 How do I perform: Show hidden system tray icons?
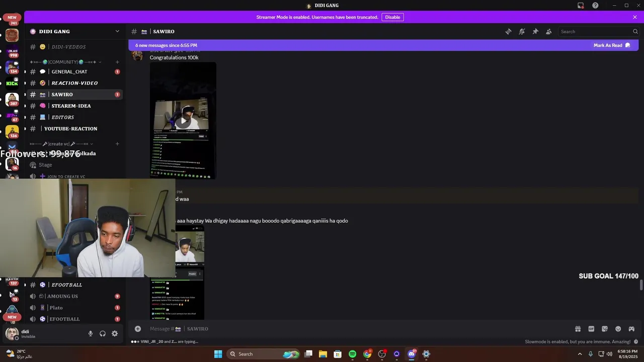pyautogui.click(x=580, y=354)
